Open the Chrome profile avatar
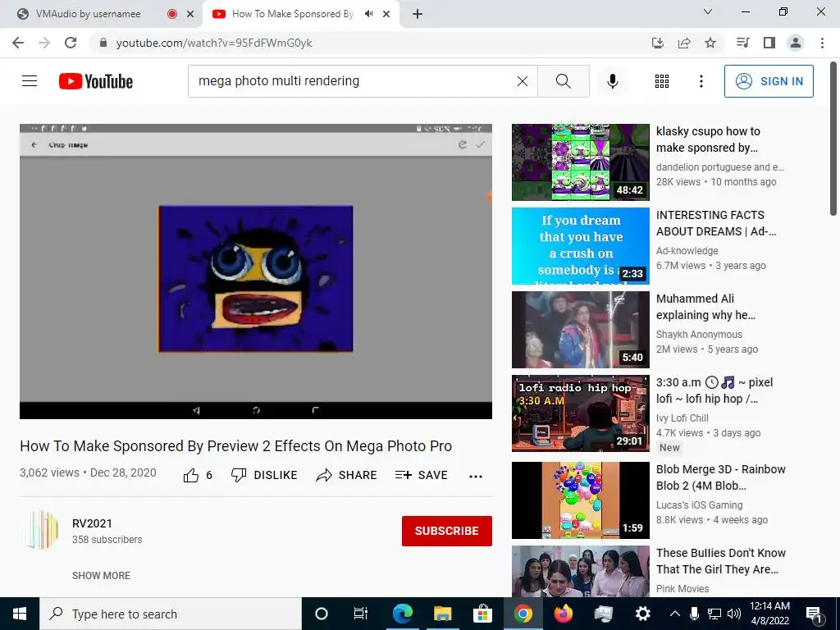Viewport: 840px width, 630px height. (x=796, y=43)
